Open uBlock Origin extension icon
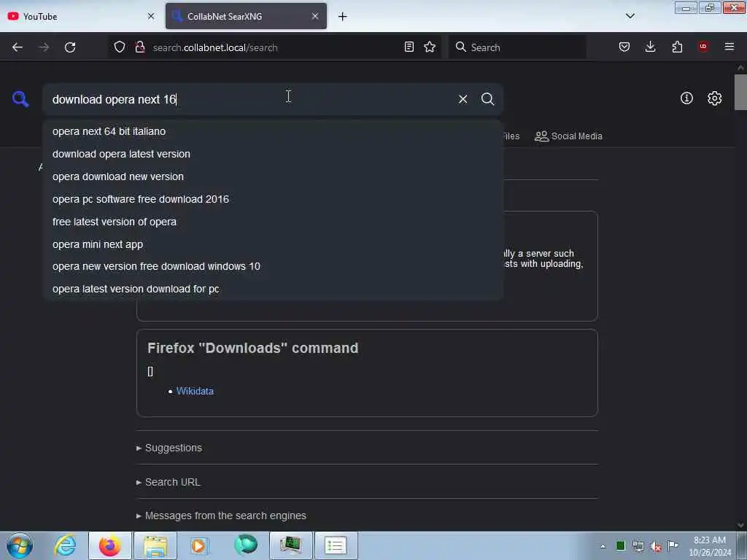The height and width of the screenshot is (560, 747). coord(703,46)
